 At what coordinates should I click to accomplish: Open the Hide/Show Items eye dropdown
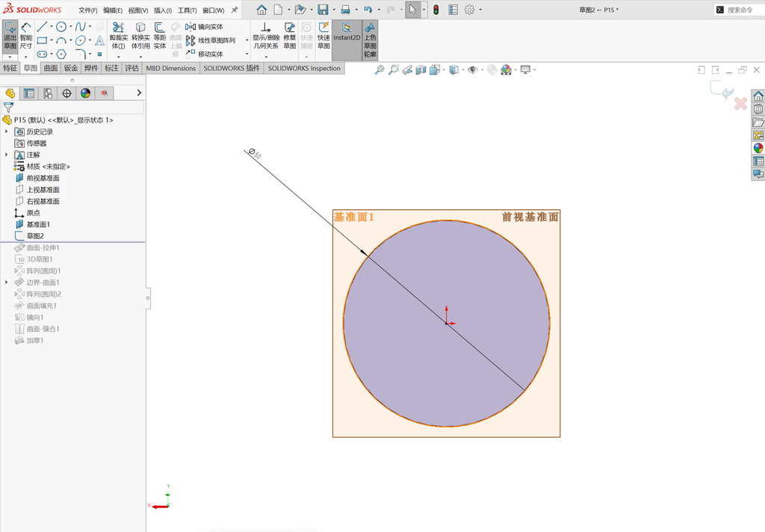point(483,70)
